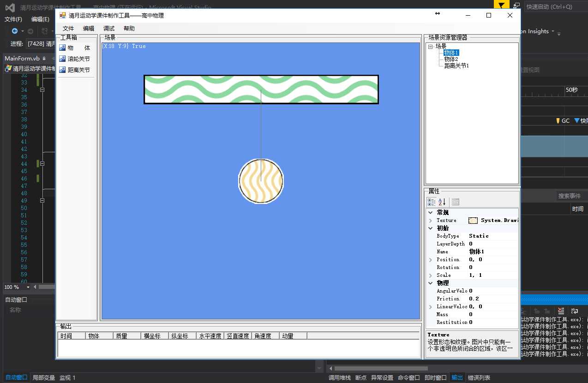Click the Alphabetical sort icon in properties
Screen dimensions: 588x383
tap(442, 202)
